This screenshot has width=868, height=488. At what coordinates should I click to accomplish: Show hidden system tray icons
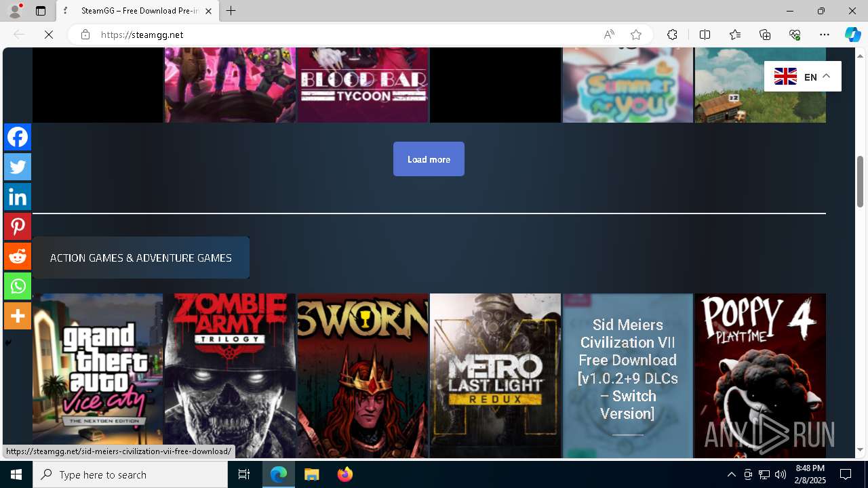point(732,474)
